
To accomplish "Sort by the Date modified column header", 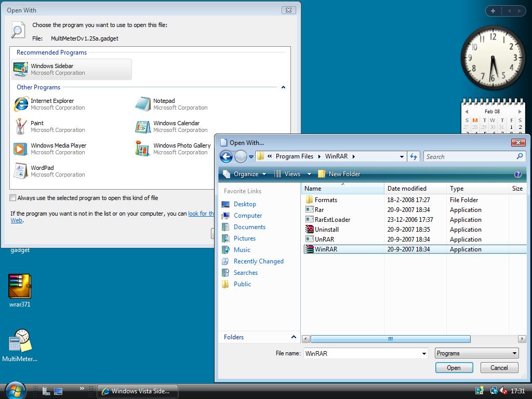I will pos(415,188).
